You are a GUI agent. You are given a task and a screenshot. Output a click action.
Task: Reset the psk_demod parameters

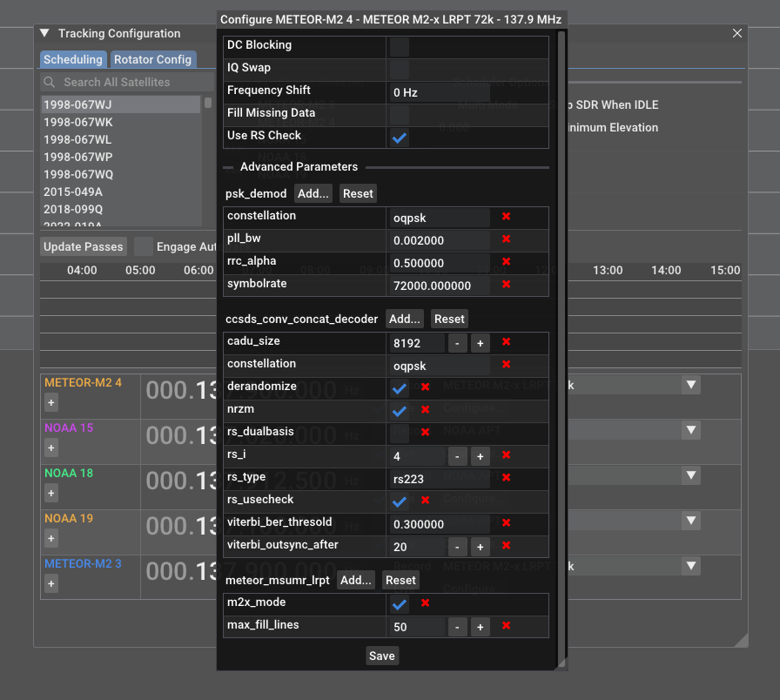[x=358, y=193]
